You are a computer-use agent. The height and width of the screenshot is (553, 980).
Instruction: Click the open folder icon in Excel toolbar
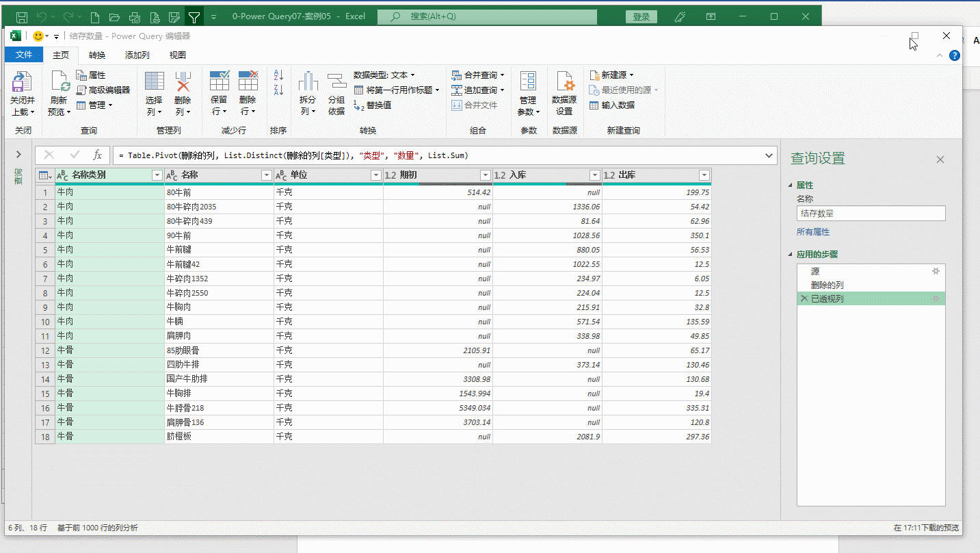click(x=115, y=16)
